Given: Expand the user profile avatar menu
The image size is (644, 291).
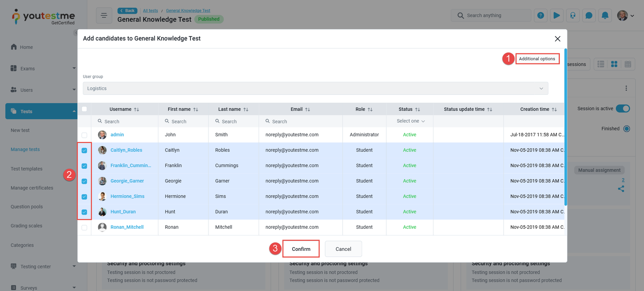Looking at the screenshot, I should coord(625,16).
